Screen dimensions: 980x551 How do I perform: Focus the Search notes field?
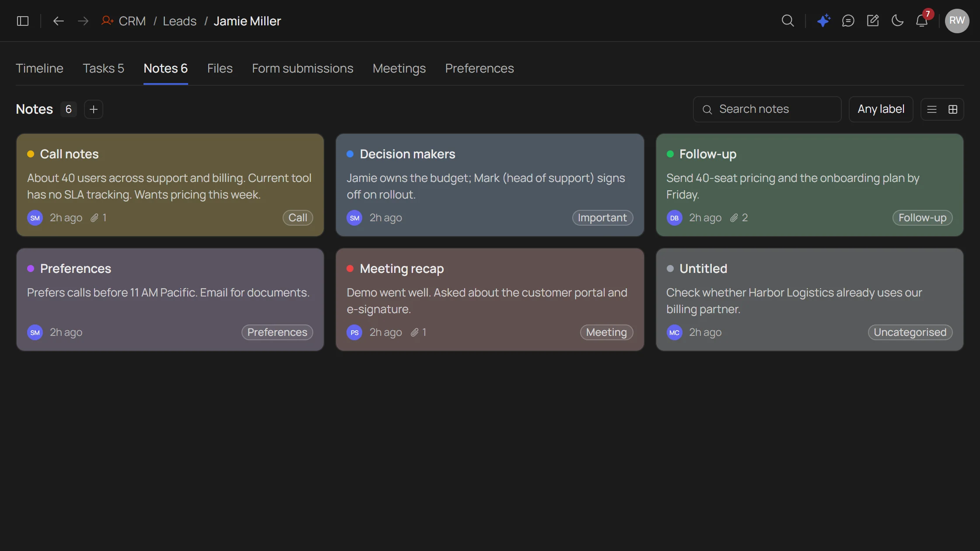pyautogui.click(x=767, y=109)
